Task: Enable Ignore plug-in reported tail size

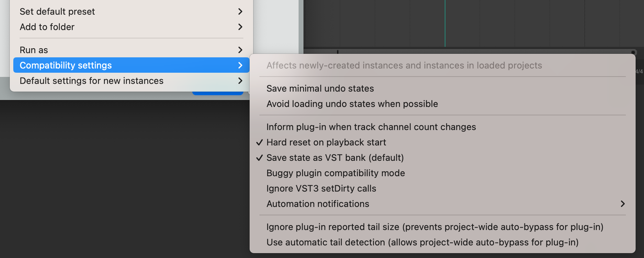Action: 435,227
